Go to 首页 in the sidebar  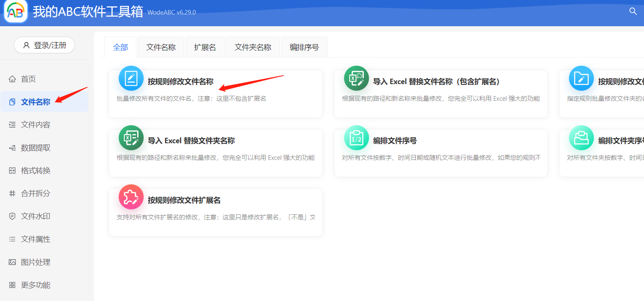(x=28, y=79)
